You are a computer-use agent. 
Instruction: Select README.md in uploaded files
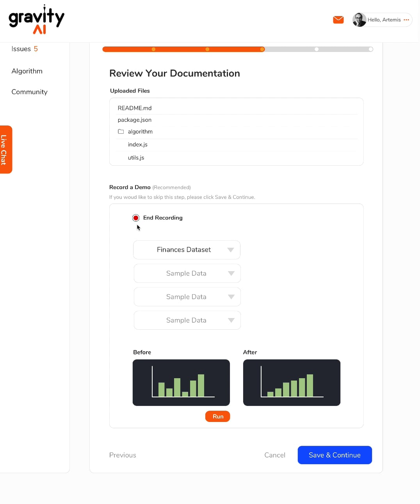[x=135, y=108]
